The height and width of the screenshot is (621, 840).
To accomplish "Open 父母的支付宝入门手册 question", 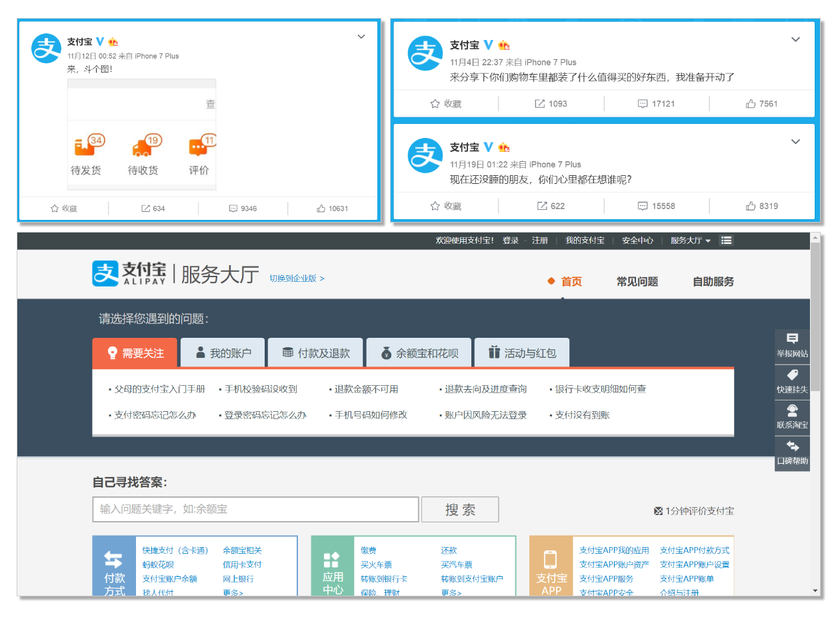I will coord(159,389).
